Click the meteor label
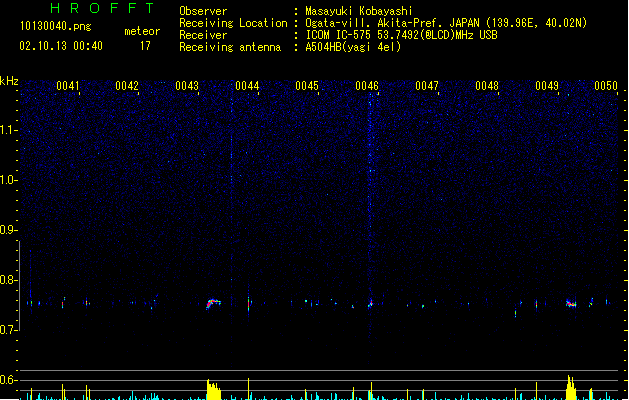Image resolution: width=629 pixels, height=400 pixels. click(142, 31)
